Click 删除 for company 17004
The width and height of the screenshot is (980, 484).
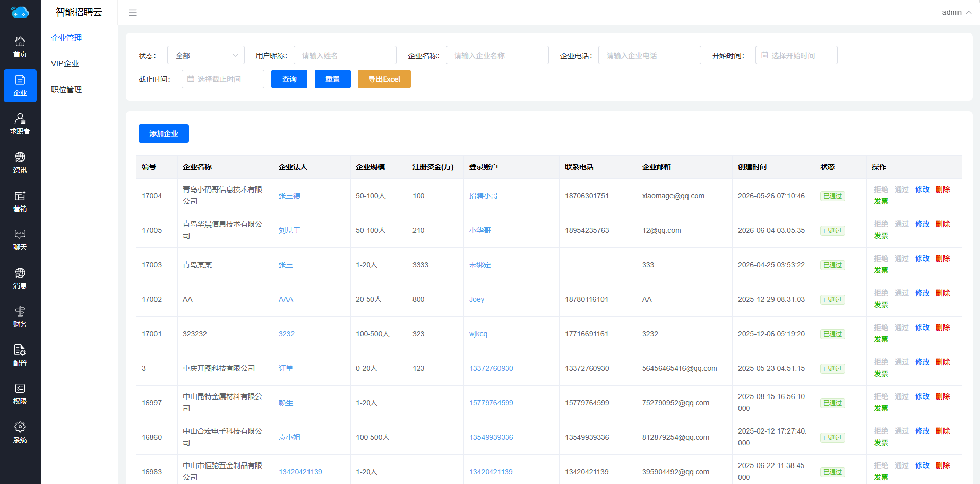pos(942,189)
